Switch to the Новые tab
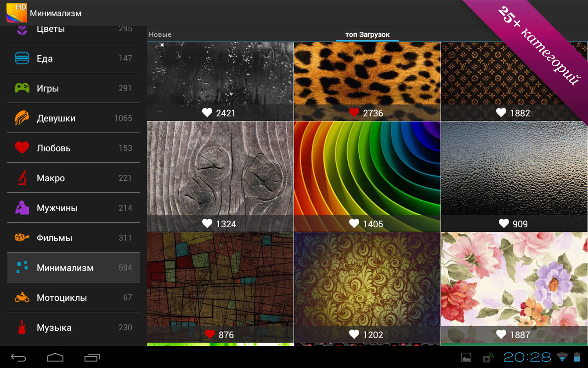Screen dimensions: 588x368 160,34
